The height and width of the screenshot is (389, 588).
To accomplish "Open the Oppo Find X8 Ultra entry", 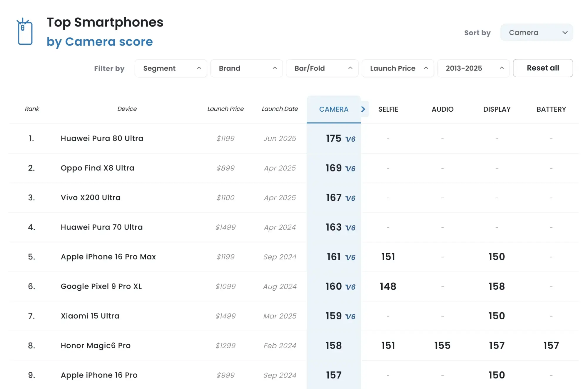I will click(98, 168).
